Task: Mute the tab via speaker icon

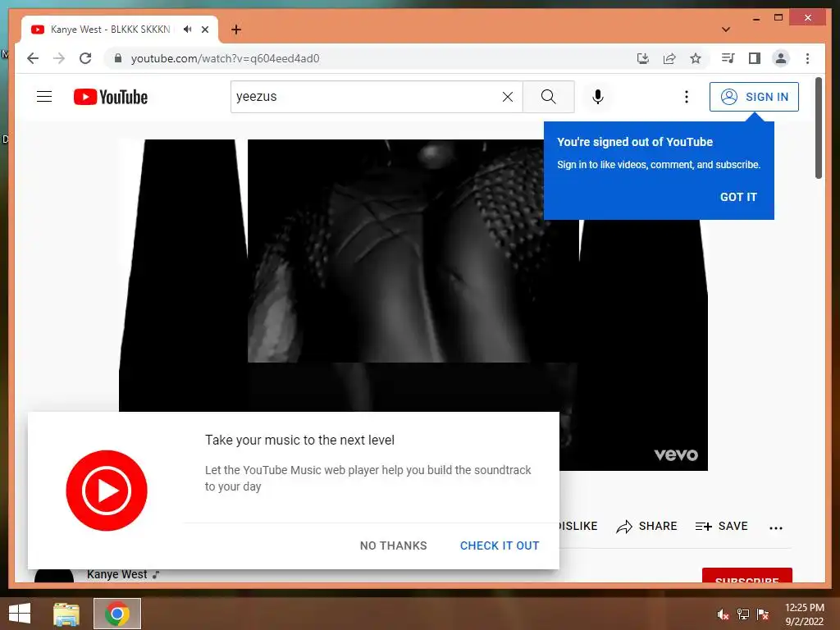Action: click(x=187, y=30)
